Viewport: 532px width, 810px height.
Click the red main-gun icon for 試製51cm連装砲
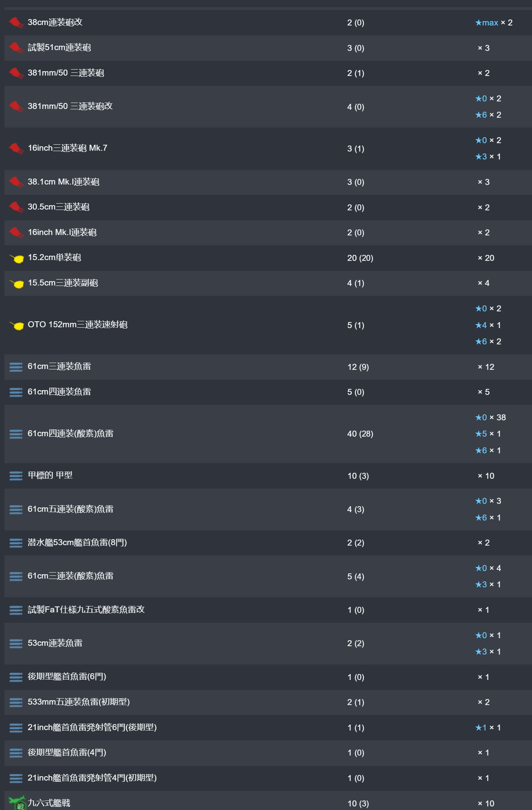coord(16,48)
